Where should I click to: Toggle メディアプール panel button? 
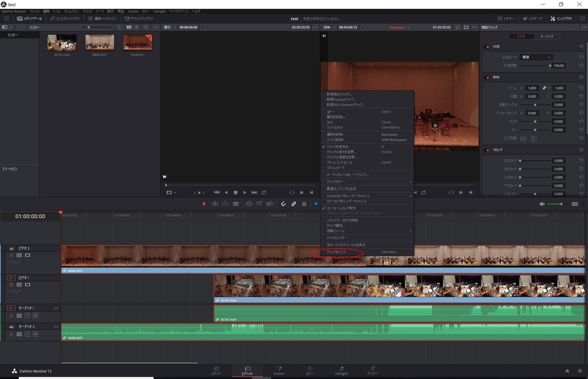pos(29,19)
